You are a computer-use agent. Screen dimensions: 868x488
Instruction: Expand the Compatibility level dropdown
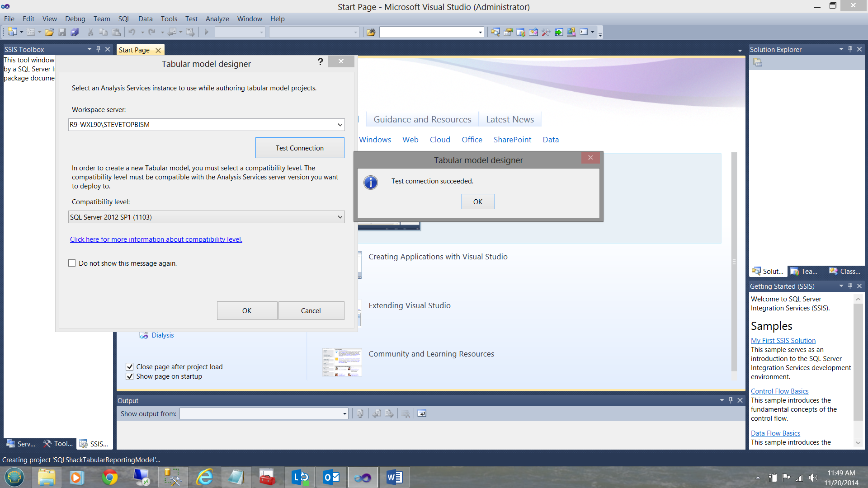(340, 217)
